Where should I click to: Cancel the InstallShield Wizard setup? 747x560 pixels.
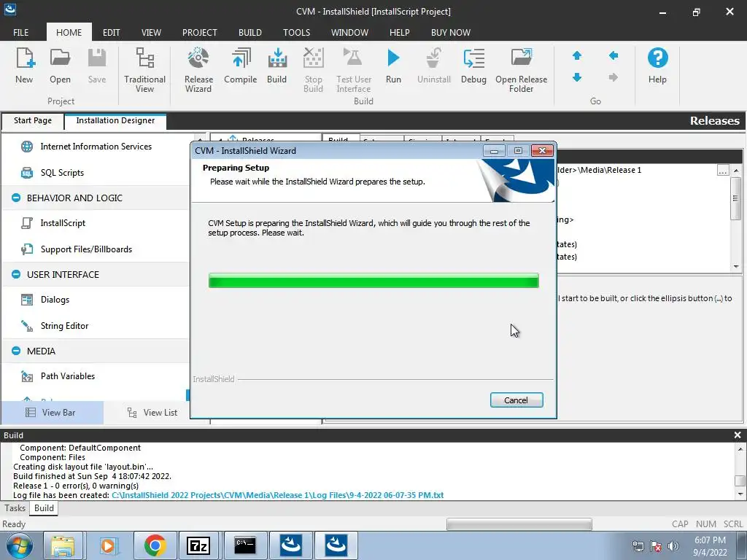[x=516, y=400]
